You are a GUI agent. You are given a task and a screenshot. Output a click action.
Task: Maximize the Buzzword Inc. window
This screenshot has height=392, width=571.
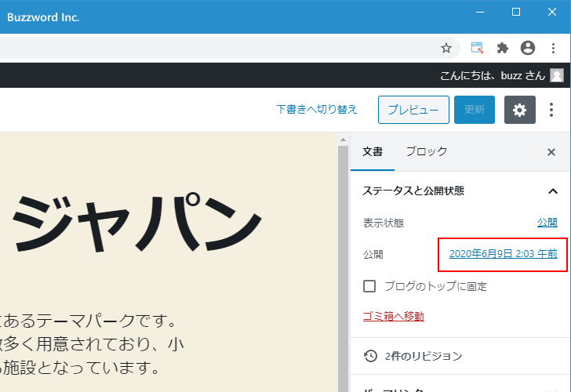[x=516, y=12]
